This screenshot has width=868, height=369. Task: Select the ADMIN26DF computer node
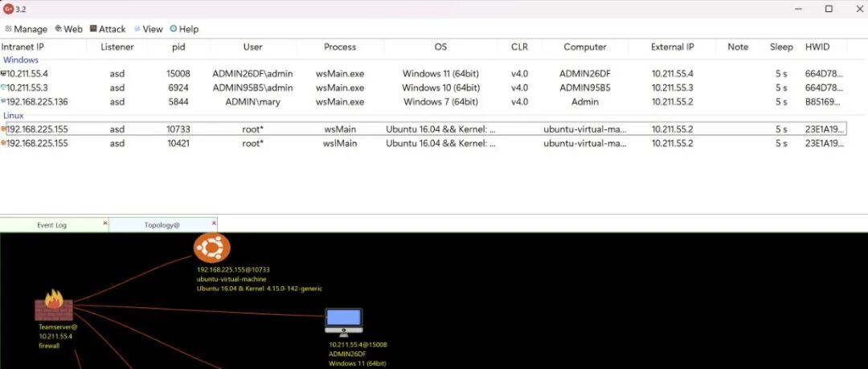[x=343, y=322]
